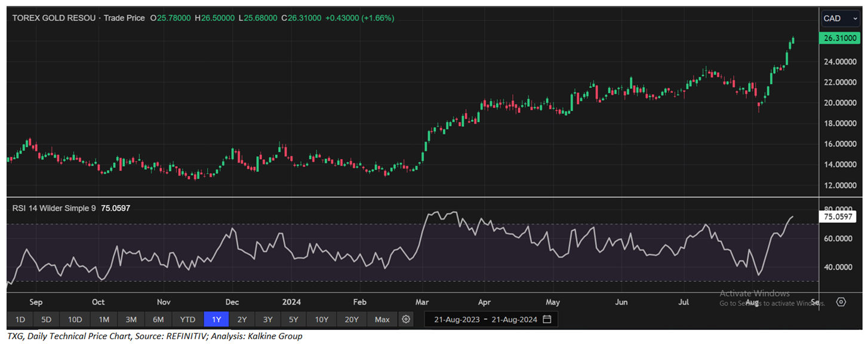Set the chart range to 3Y

pos(268,320)
